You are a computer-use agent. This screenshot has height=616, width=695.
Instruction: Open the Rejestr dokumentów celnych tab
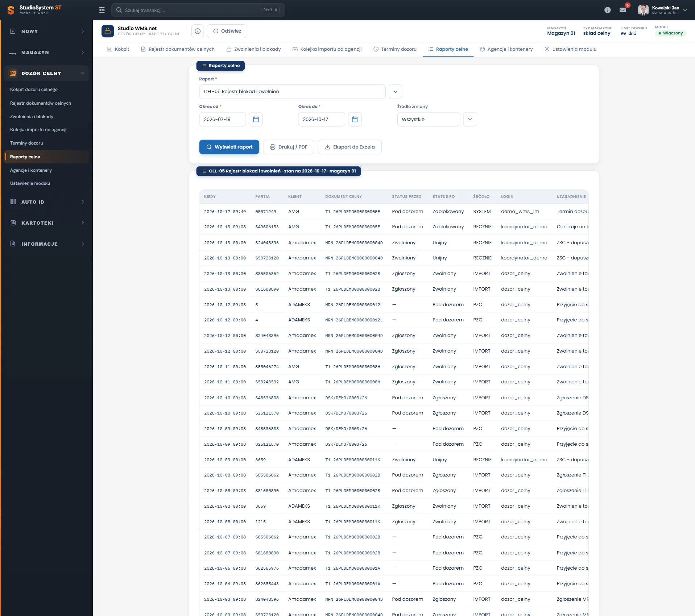point(178,49)
